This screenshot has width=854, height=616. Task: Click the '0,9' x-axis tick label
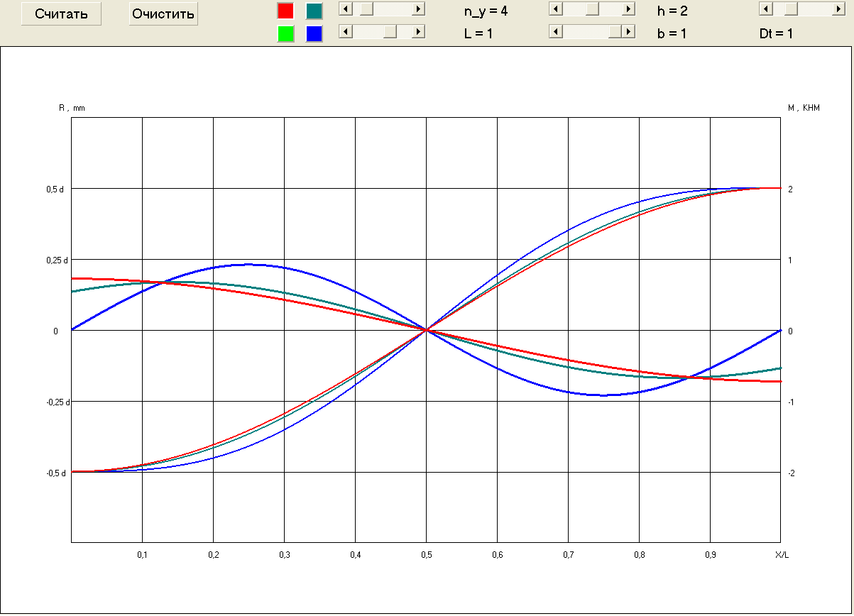pos(710,554)
